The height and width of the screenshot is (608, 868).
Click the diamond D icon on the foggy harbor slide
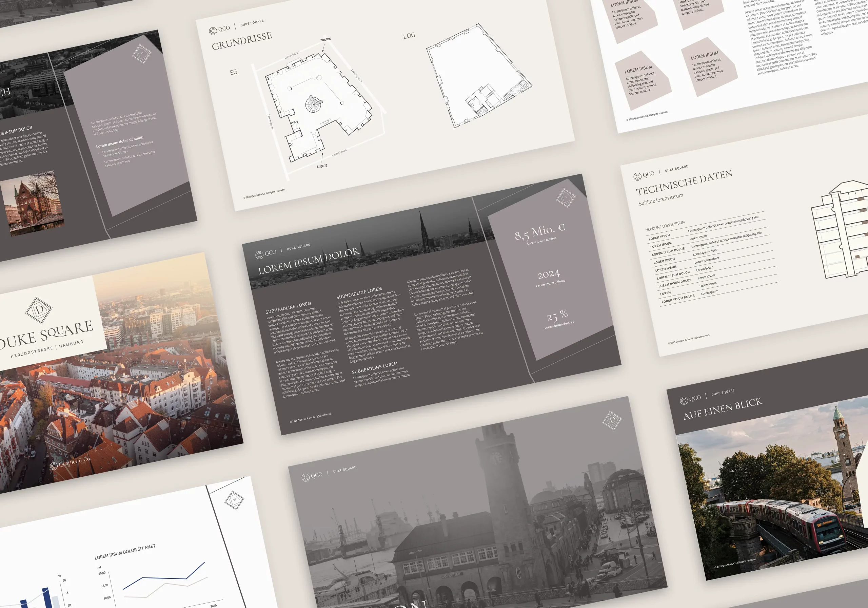click(612, 420)
